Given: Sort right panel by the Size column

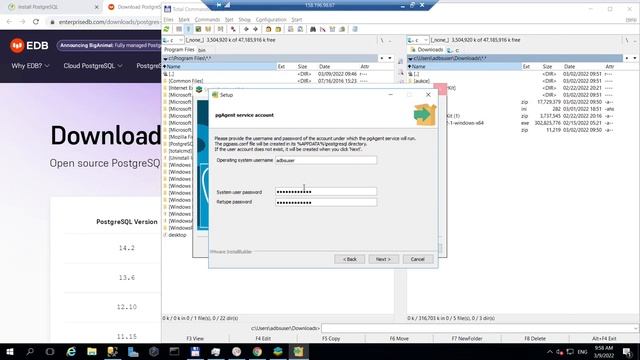Looking at the screenshot, I should tap(547, 67).
